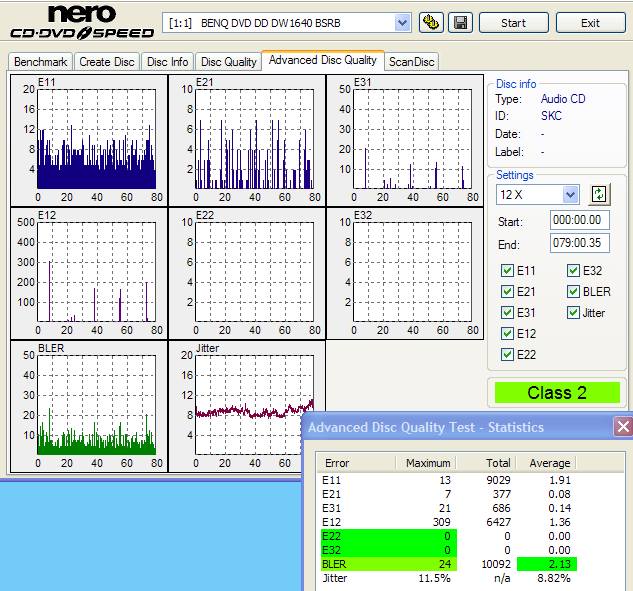Uncheck the E22 checkbox

click(508, 355)
